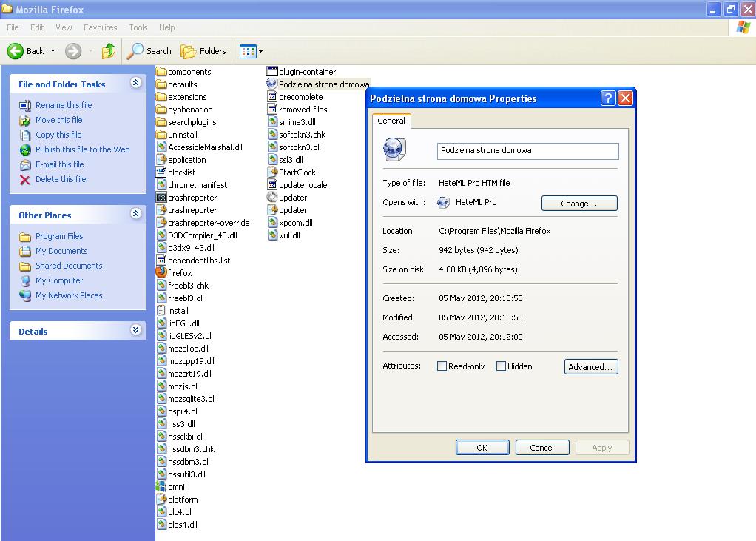Open the Help menu
This screenshot has height=541, width=756.
[167, 27]
